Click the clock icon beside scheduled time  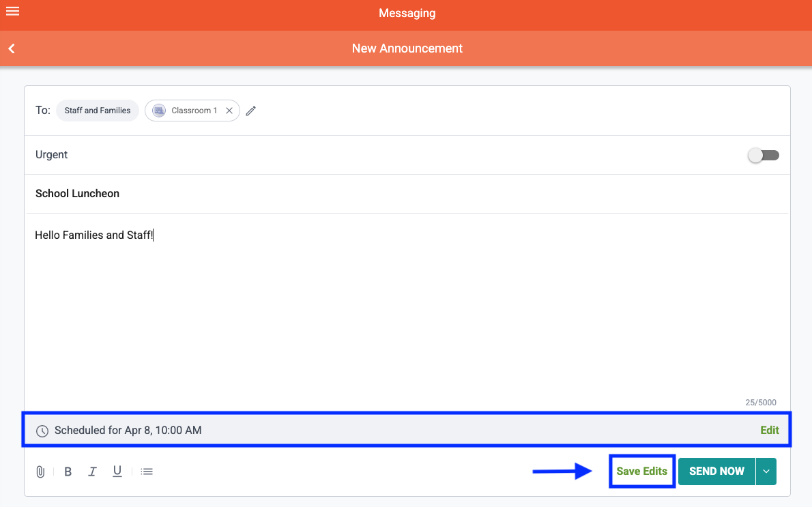[42, 431]
